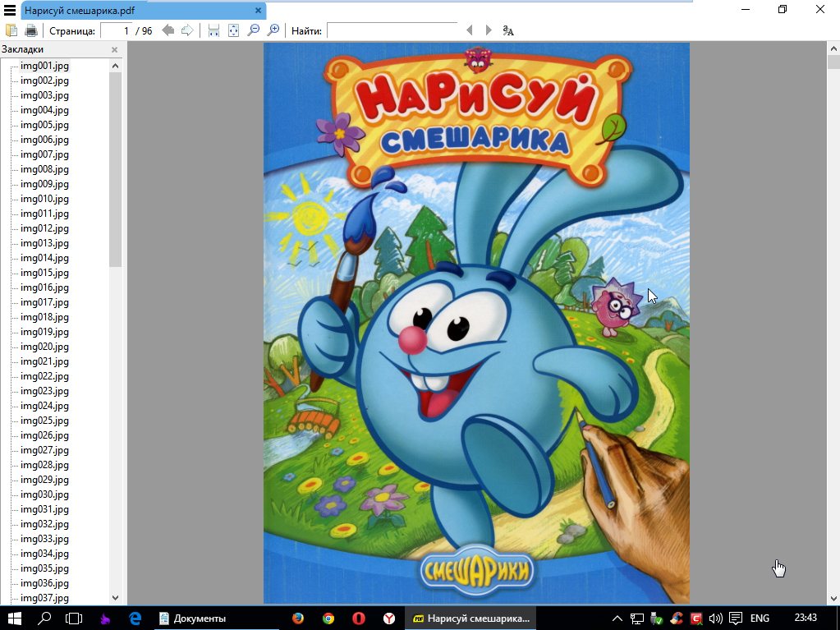
Task: Select bookmark img001.jpg
Action: click(x=44, y=66)
